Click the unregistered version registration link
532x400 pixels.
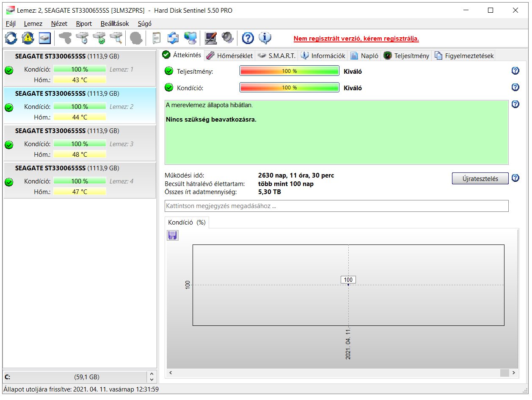click(356, 39)
